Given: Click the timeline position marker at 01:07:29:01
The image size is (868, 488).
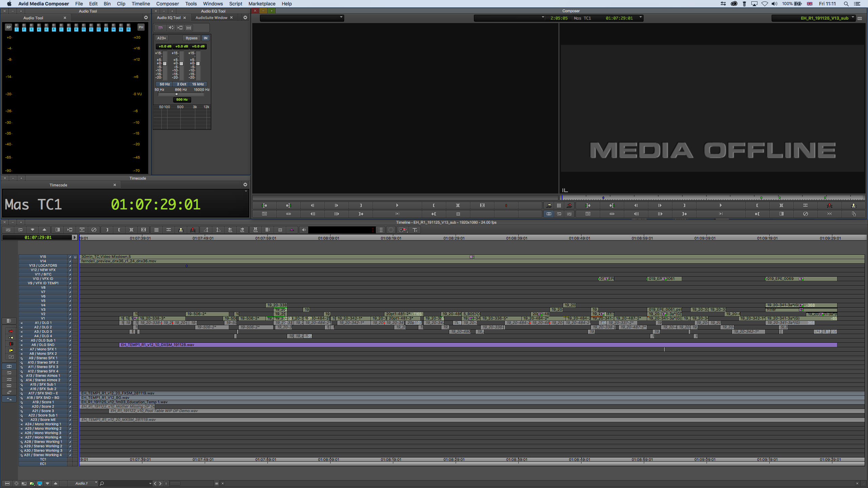Looking at the screenshot, I should pos(79,238).
